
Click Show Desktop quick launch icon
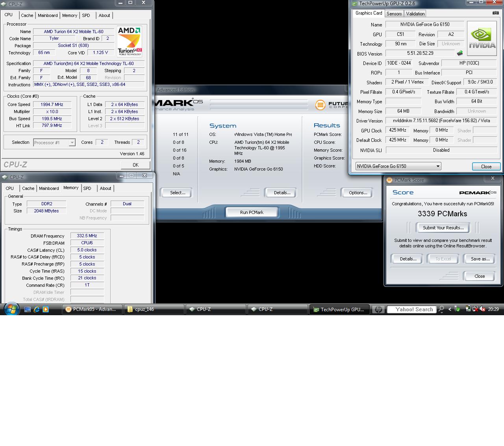pyautogui.click(x=28, y=309)
